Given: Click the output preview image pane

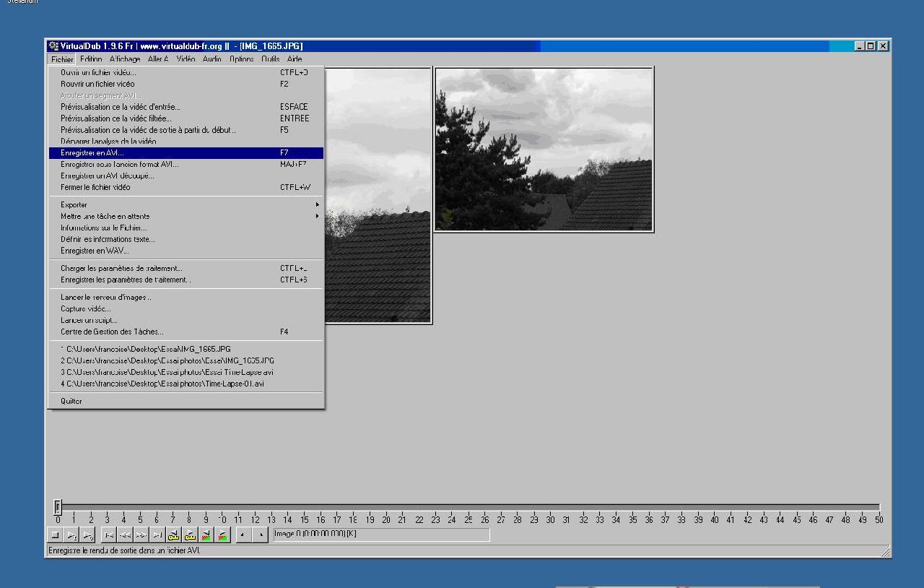Looking at the screenshot, I should pyautogui.click(x=544, y=150).
